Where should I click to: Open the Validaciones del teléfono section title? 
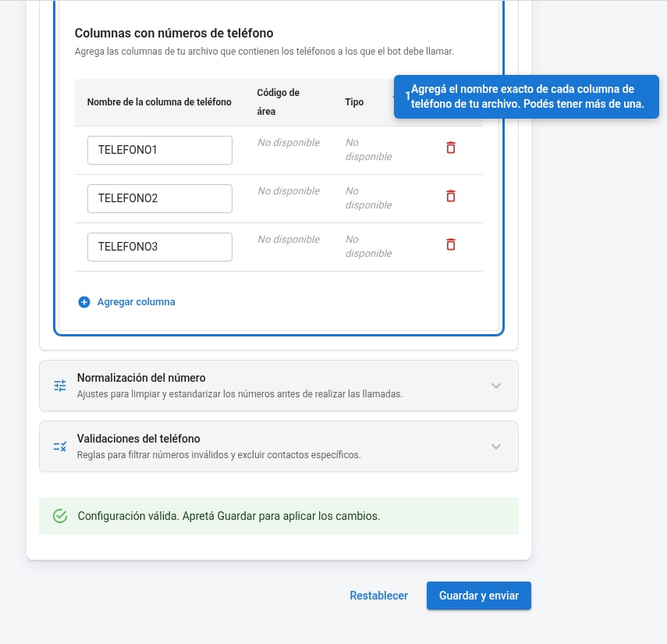(139, 439)
